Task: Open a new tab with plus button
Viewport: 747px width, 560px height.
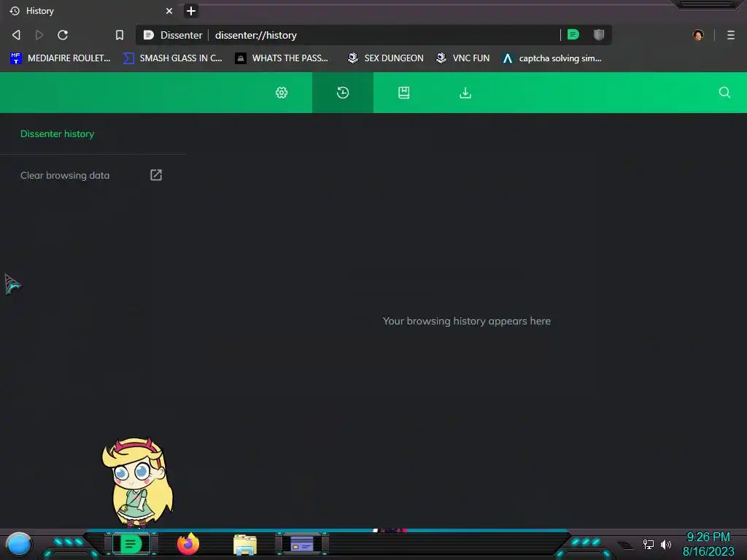Action: pyautogui.click(x=191, y=11)
